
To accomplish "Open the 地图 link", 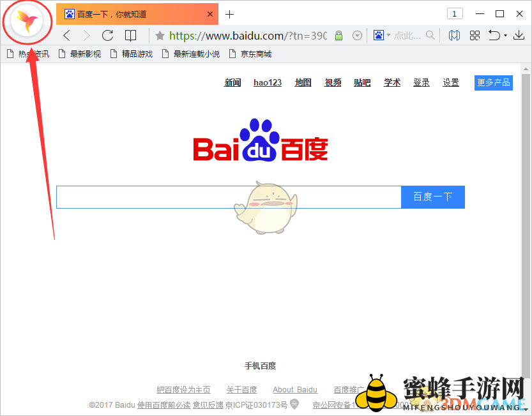I will [303, 82].
